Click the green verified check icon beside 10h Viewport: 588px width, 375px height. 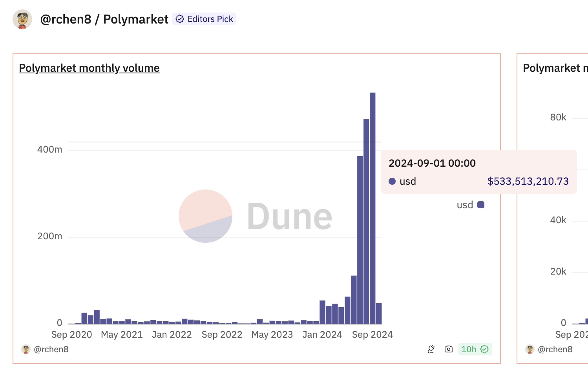click(484, 349)
